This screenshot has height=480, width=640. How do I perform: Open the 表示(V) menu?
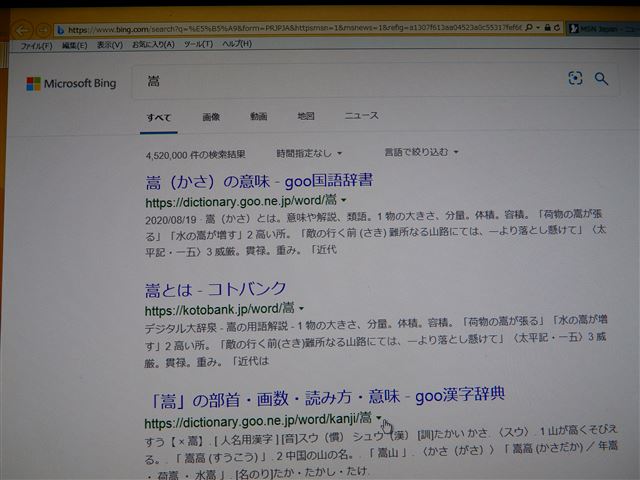coord(109,45)
